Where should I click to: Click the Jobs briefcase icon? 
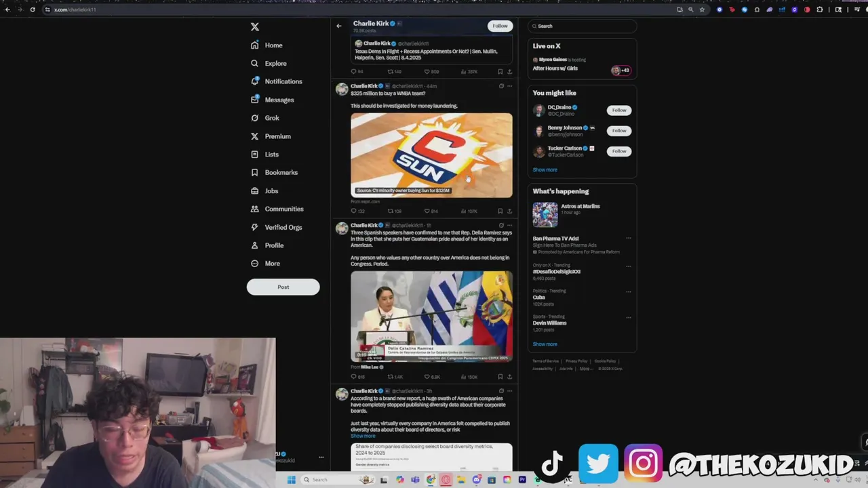[255, 191]
